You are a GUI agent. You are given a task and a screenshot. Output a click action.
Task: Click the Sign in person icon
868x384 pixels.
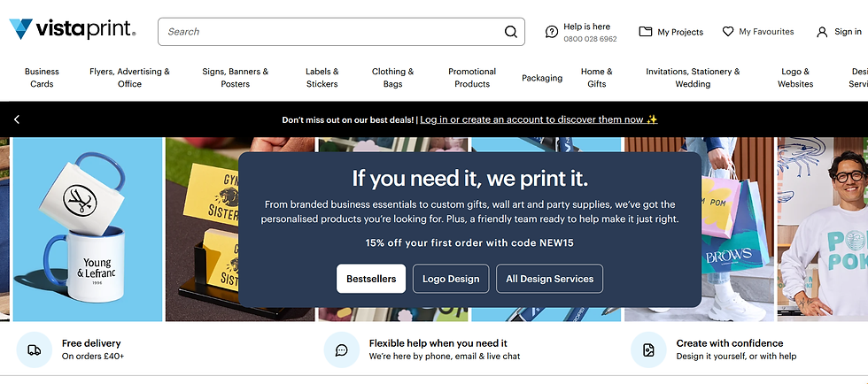822,32
